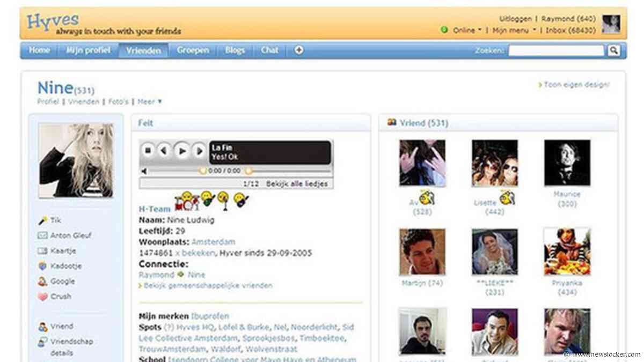Image resolution: width=644 pixels, height=362 pixels.
Task: Click the green online status indicator
Action: pos(444,30)
